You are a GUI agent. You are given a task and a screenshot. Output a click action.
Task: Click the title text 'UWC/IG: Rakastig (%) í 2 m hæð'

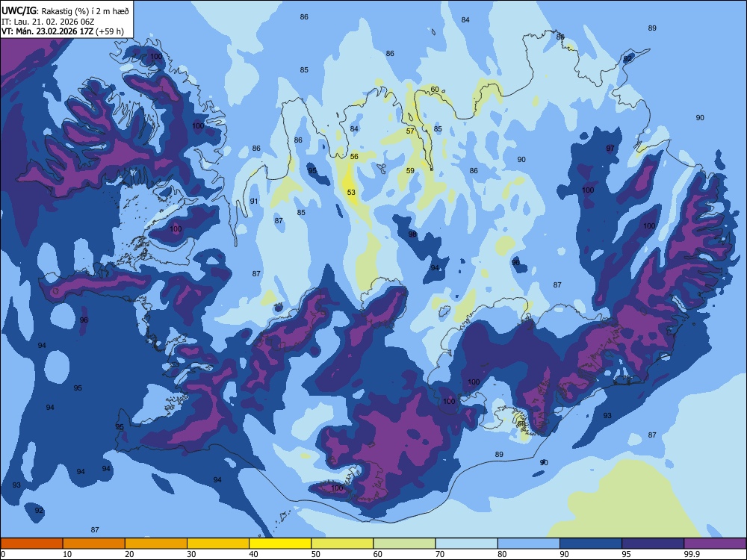pos(65,10)
